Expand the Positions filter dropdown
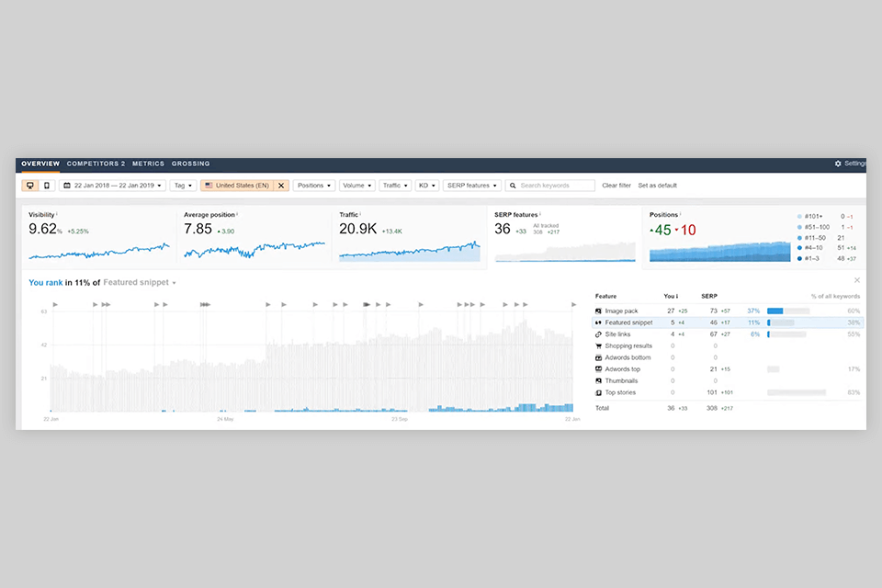This screenshot has width=882, height=588. pos(314,186)
